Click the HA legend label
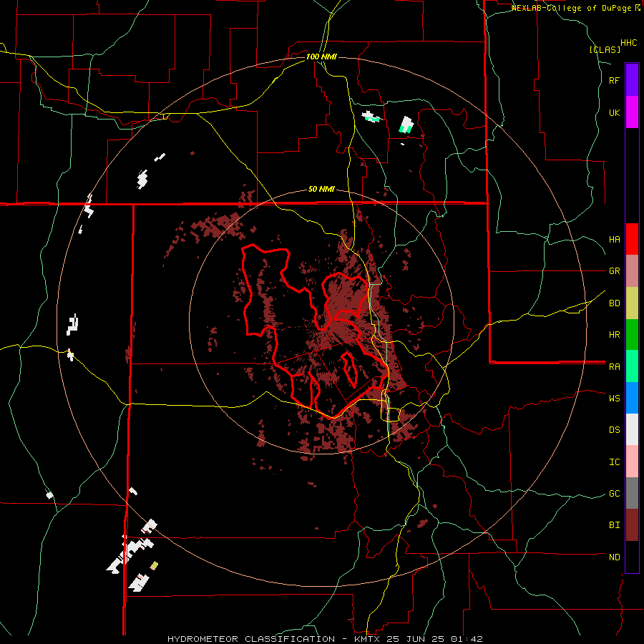The width and height of the screenshot is (644, 644). (x=614, y=239)
